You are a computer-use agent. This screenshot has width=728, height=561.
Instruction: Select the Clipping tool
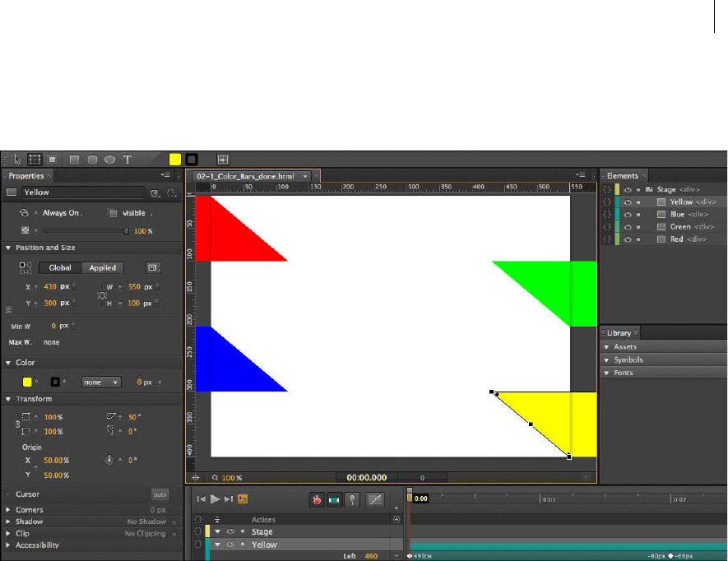point(52,160)
